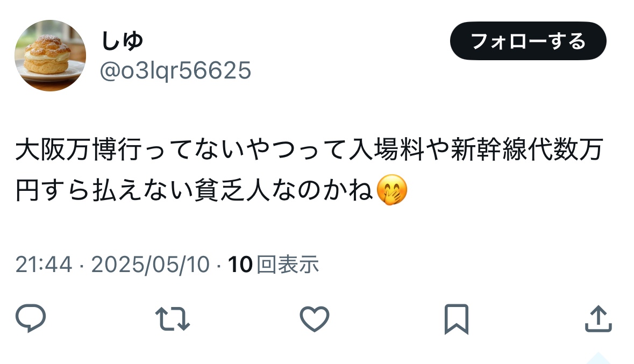Repost this tweet with the arrows icon
Image resolution: width=634 pixels, height=364 pixels.
173,319
